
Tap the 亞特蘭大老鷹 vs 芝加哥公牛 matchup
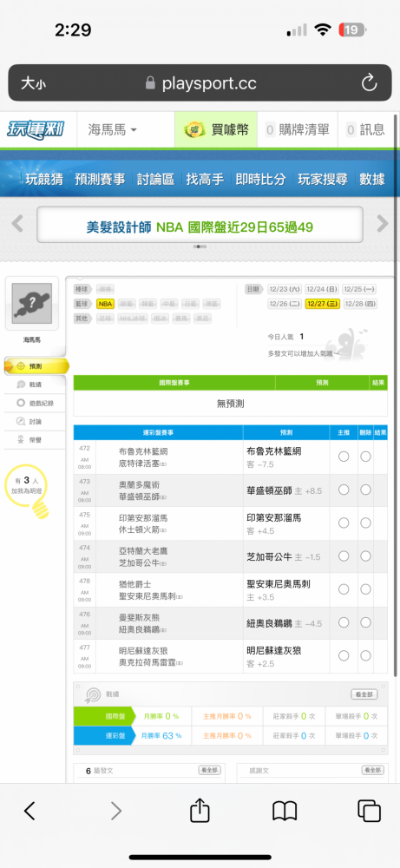tap(143, 556)
